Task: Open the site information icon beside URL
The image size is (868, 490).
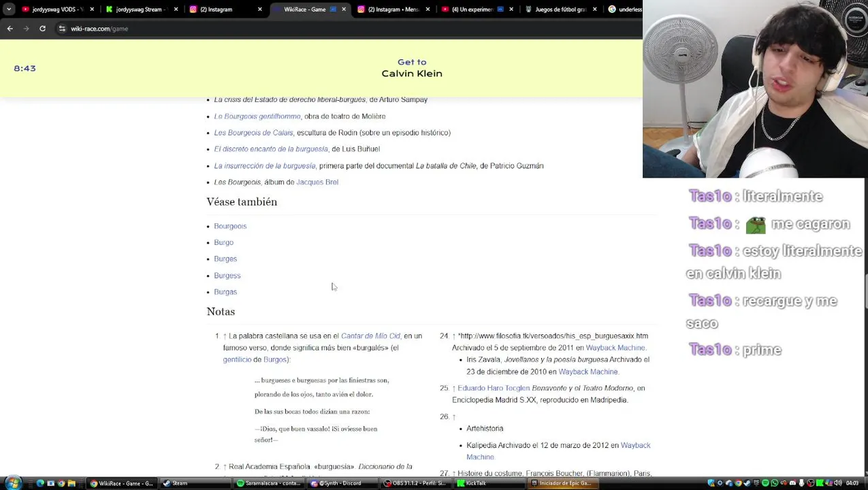Action: (62, 29)
